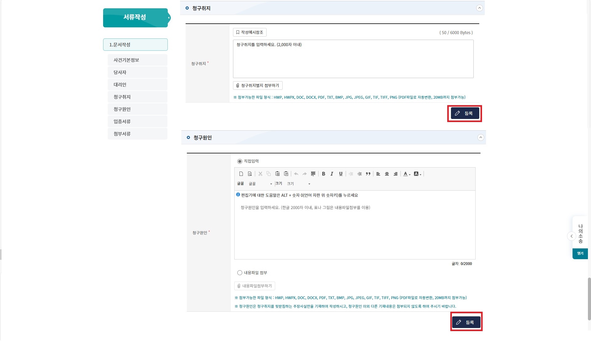Click the 등록 button under 청구취지
The image size is (591, 364).
[x=464, y=113]
